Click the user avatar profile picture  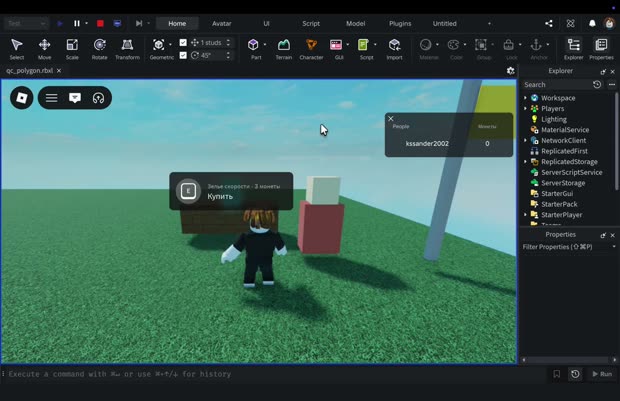click(x=609, y=23)
